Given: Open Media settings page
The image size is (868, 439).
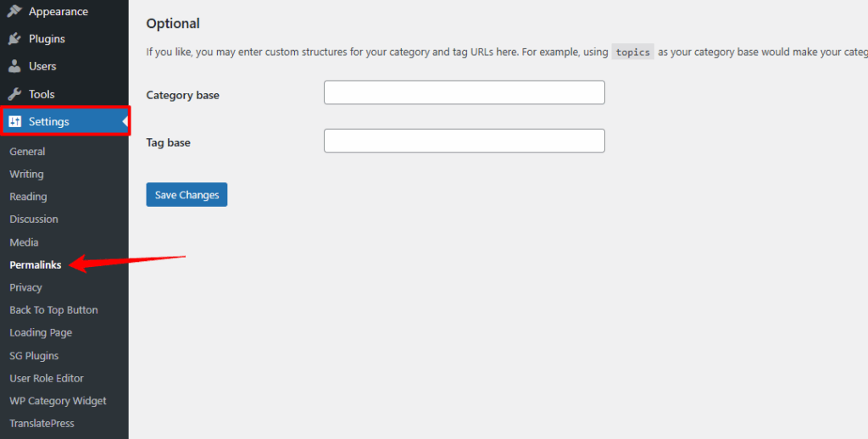Looking at the screenshot, I should click(24, 242).
